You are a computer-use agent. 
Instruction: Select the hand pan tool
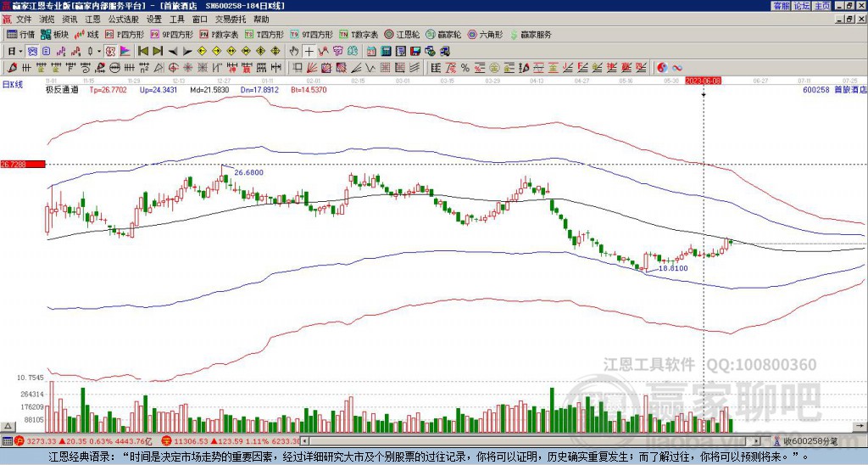294,51
